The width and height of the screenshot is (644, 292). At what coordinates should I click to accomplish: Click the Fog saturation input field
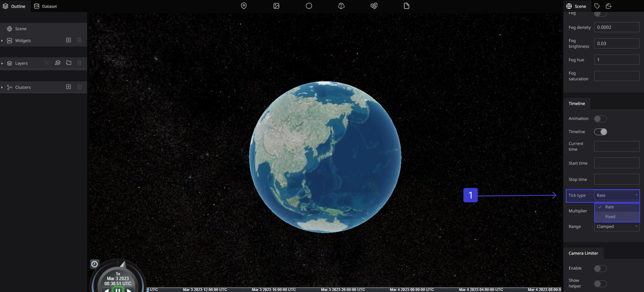[617, 76]
